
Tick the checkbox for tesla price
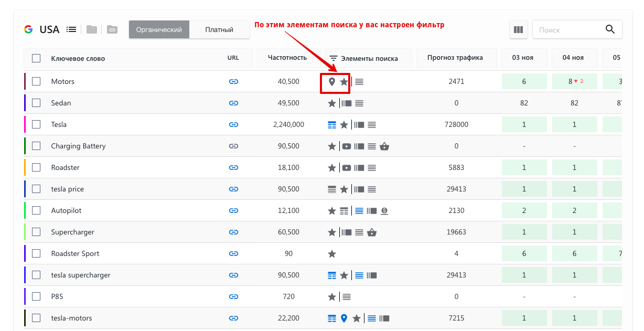[36, 189]
